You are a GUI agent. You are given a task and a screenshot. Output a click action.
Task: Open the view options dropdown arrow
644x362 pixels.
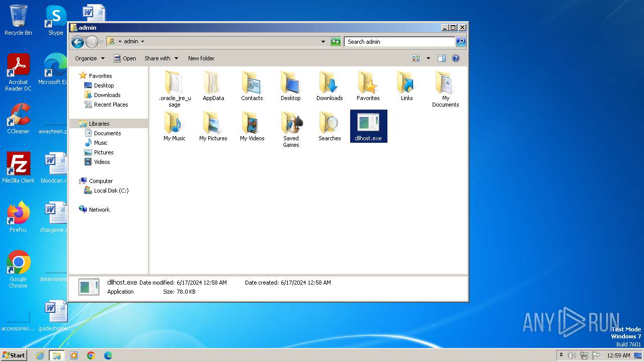(x=428, y=58)
